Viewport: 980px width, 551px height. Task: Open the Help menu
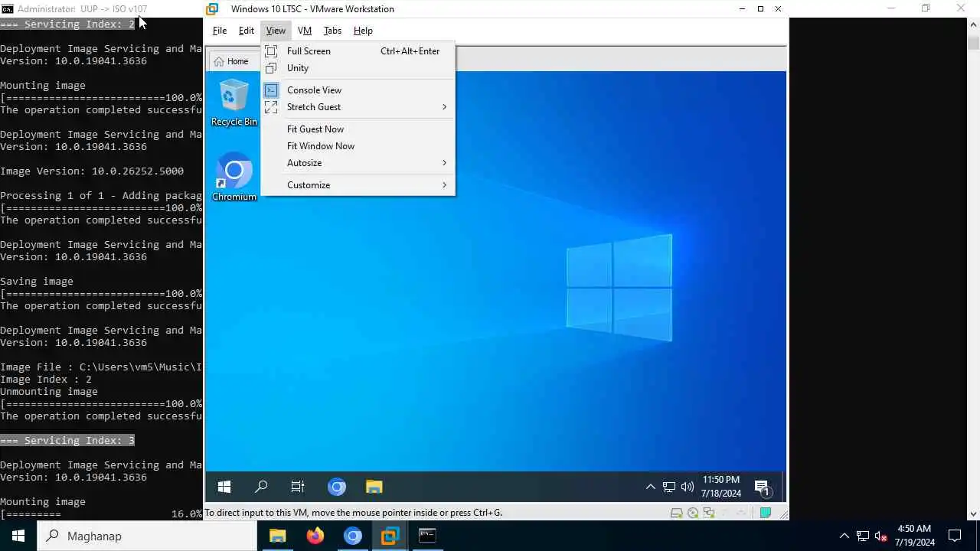tap(363, 31)
